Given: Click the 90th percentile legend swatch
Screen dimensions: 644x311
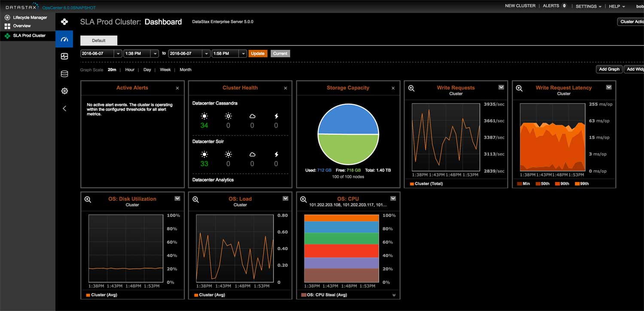Looking at the screenshot, I should (557, 184).
